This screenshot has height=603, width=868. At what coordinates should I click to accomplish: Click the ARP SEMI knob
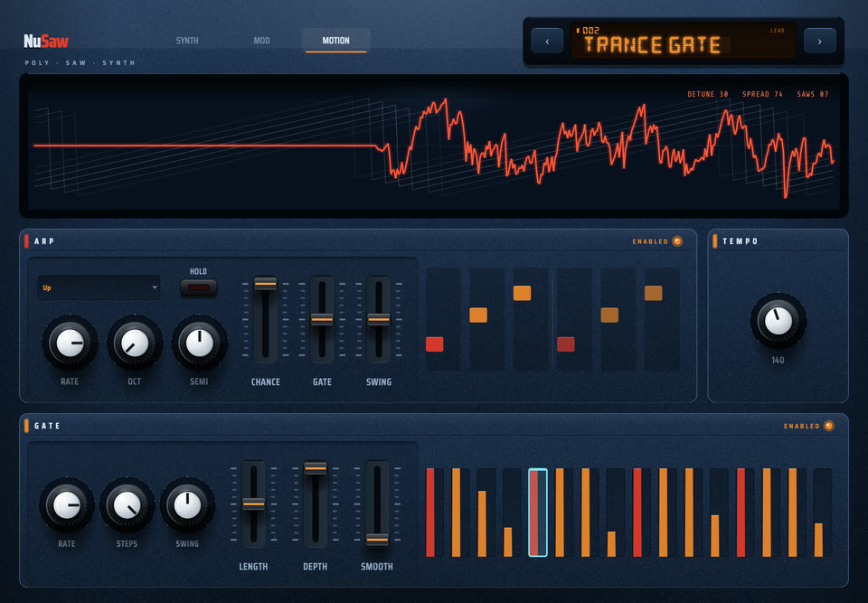[x=199, y=344]
